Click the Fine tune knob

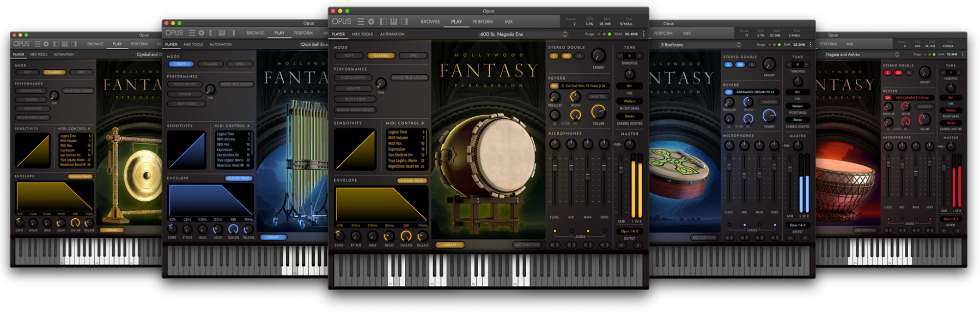[x=630, y=74]
